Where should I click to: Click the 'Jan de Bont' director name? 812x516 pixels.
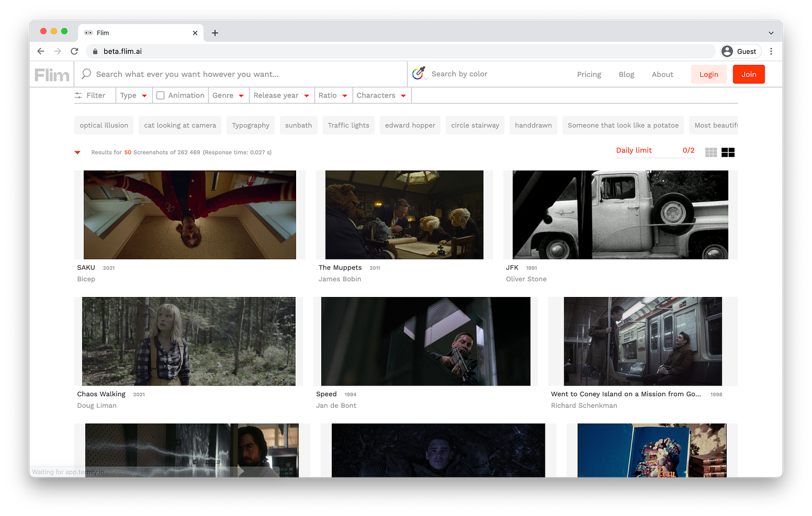point(336,406)
